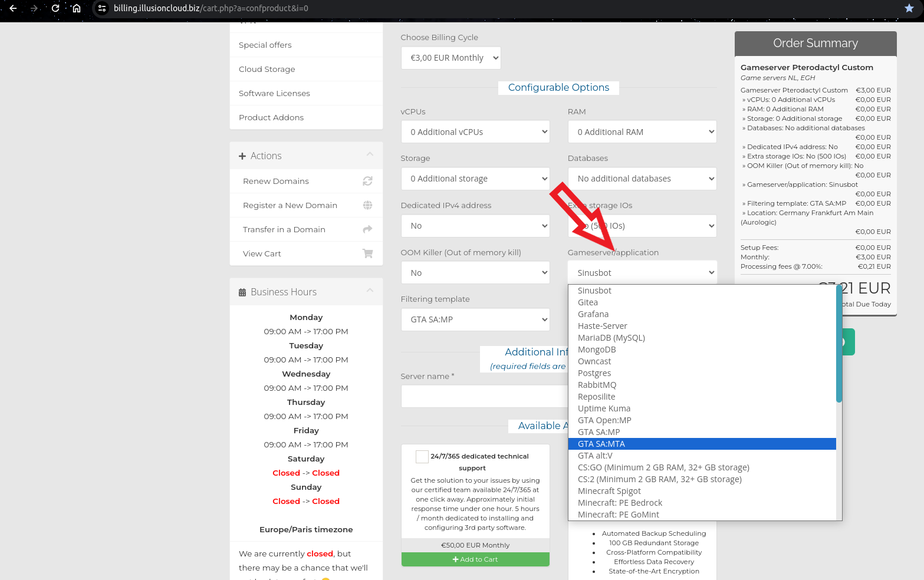Click the Server name input field
This screenshot has height=580, width=924.
(x=484, y=396)
